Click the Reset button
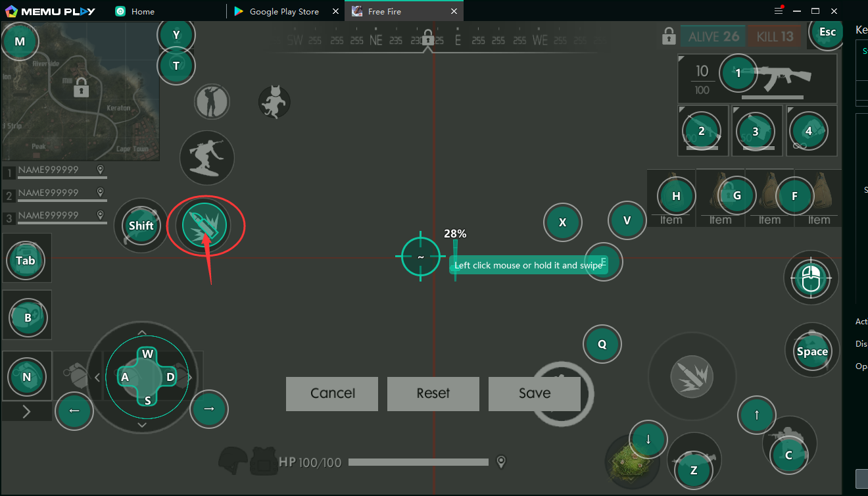This screenshot has height=496, width=868. pos(433,393)
